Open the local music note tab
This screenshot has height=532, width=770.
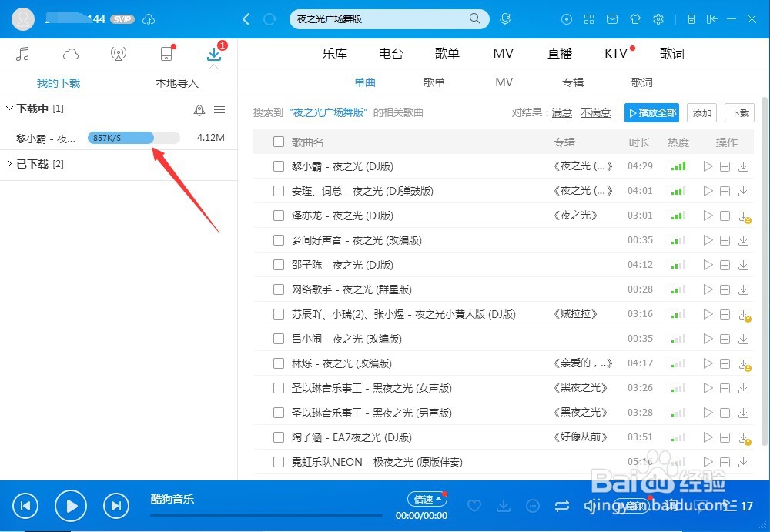pos(22,54)
